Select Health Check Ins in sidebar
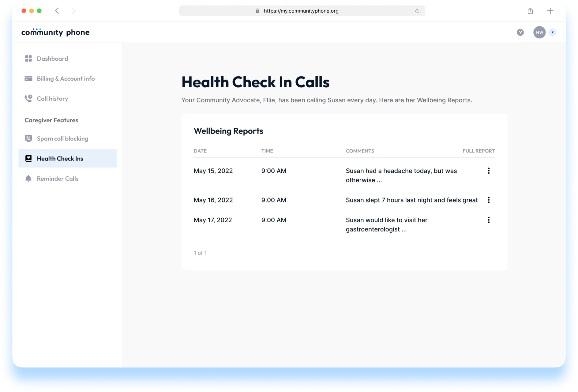 pyautogui.click(x=60, y=159)
